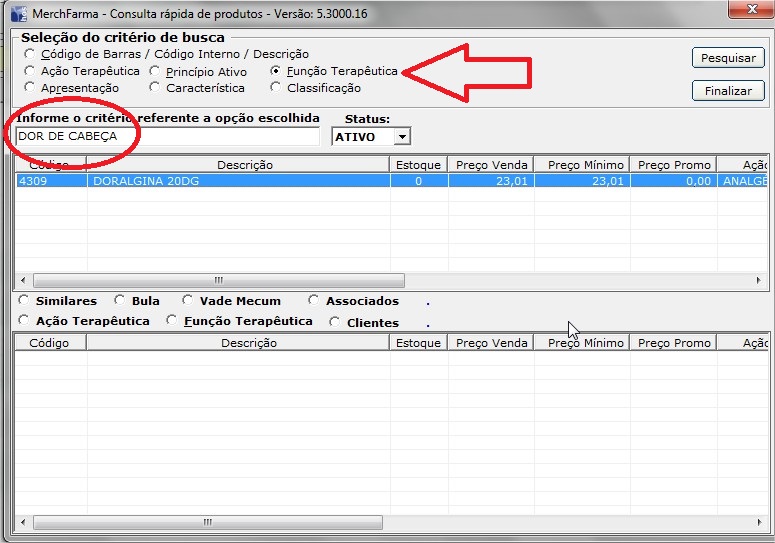Viewport: 775px width, 543px height.
Task: Select Classificação search criterion
Action: click(x=276, y=89)
